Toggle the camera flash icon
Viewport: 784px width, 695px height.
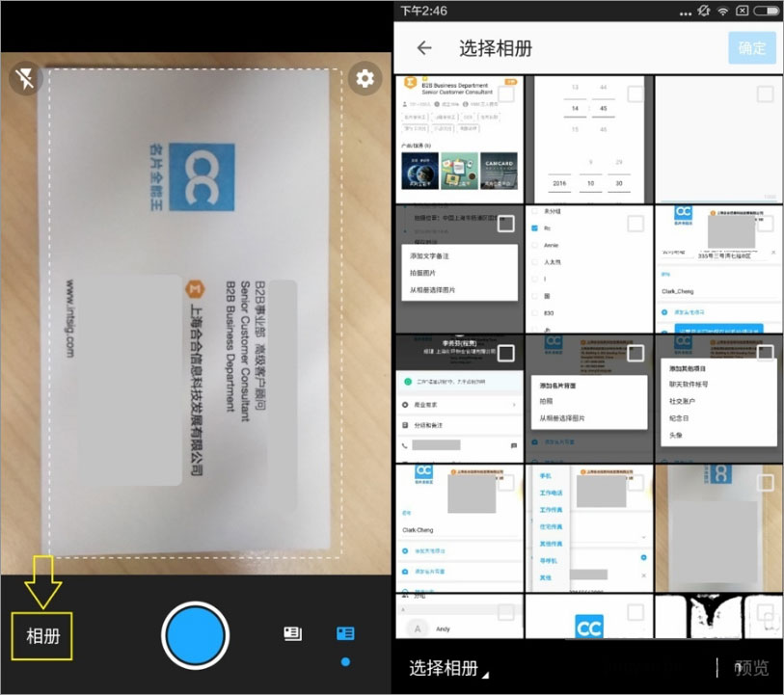pos(25,78)
